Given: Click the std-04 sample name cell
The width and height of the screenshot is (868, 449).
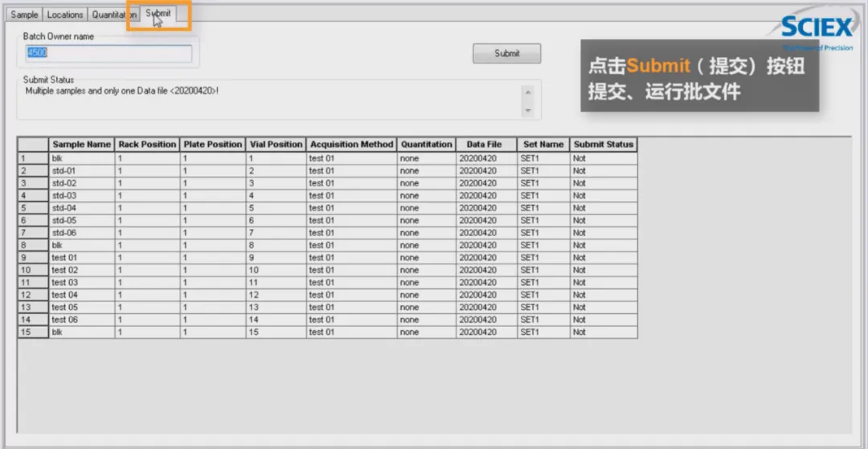Looking at the screenshot, I should [x=82, y=208].
